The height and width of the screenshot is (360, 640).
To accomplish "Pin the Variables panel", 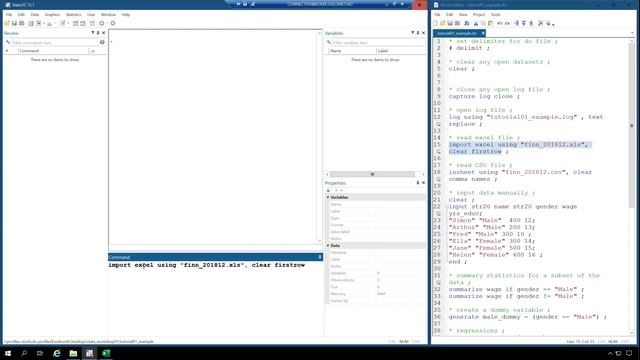I will pos(418,33).
